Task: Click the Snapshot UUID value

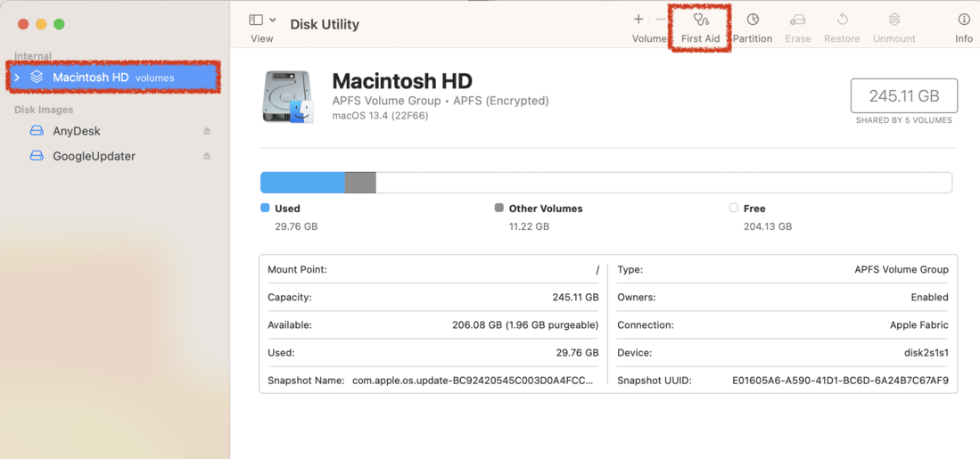Action: pyautogui.click(x=841, y=380)
